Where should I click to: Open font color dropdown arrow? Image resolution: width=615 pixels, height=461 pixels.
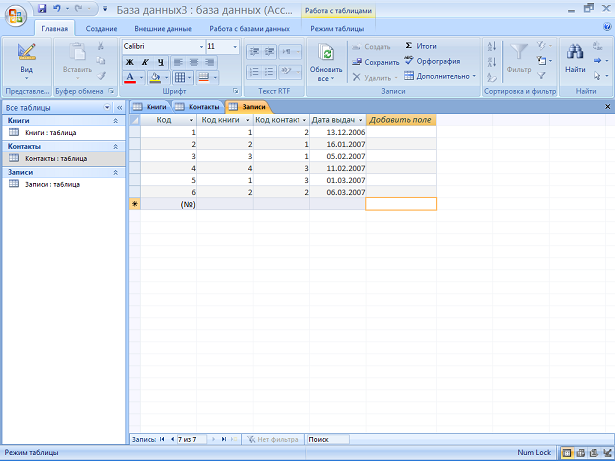coord(141,78)
